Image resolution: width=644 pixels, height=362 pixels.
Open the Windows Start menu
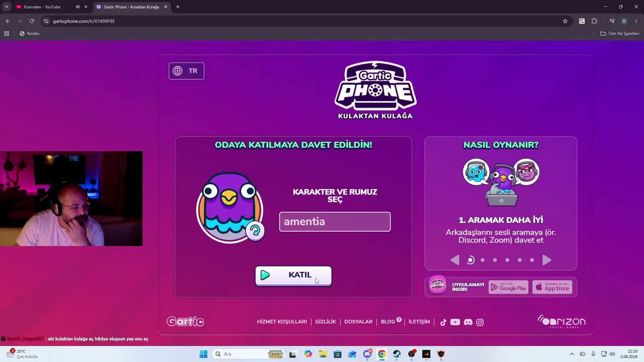[203, 354]
